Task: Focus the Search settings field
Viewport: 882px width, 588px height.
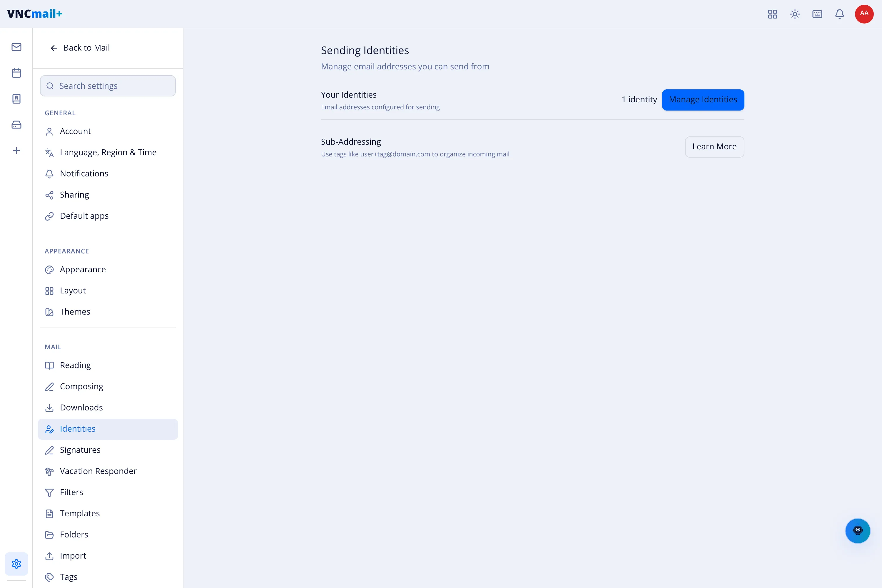Action: (x=108, y=86)
